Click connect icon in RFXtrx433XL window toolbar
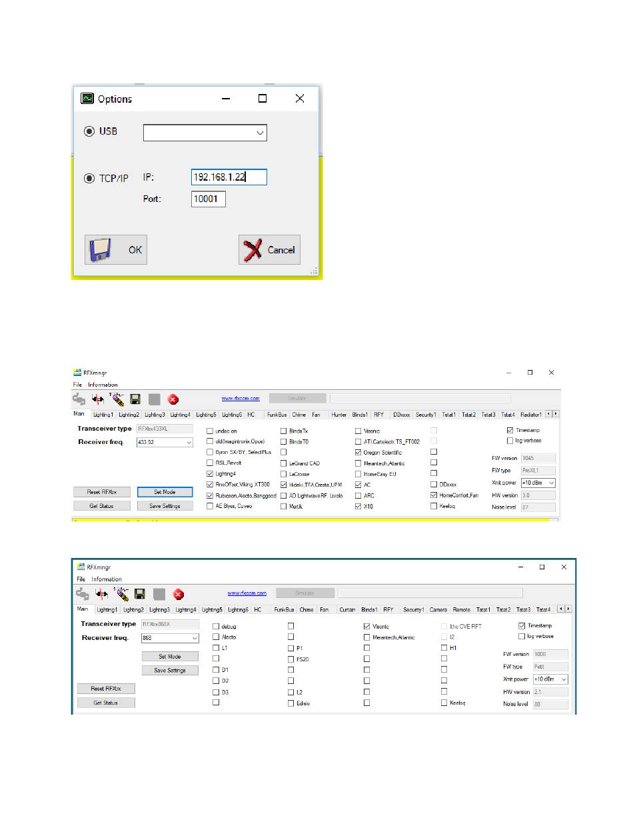The width and height of the screenshot is (633, 840). [x=80, y=399]
